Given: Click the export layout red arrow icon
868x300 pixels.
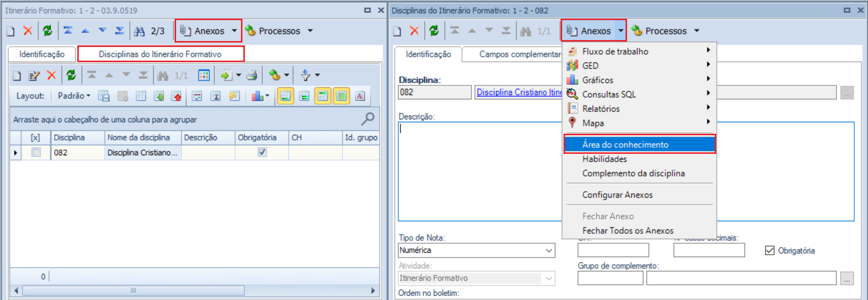Looking at the screenshot, I should (x=177, y=96).
